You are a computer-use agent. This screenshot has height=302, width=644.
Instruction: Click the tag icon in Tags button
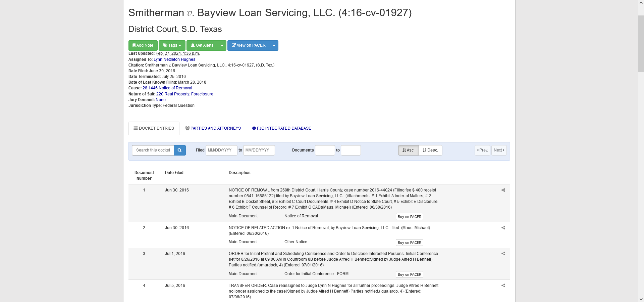click(x=165, y=45)
